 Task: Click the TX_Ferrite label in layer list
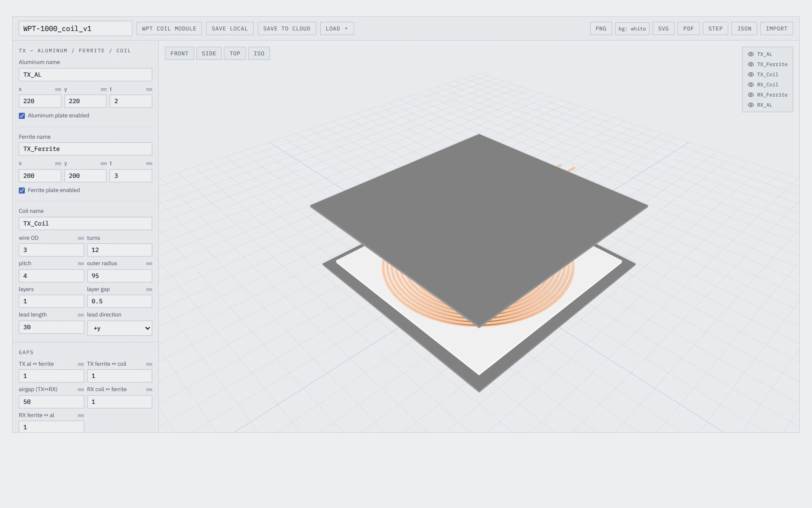pos(772,64)
